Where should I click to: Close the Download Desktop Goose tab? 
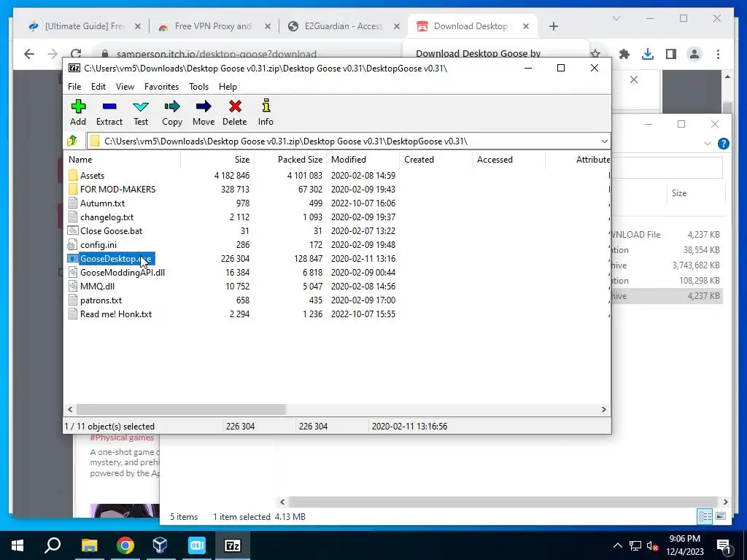525,26
